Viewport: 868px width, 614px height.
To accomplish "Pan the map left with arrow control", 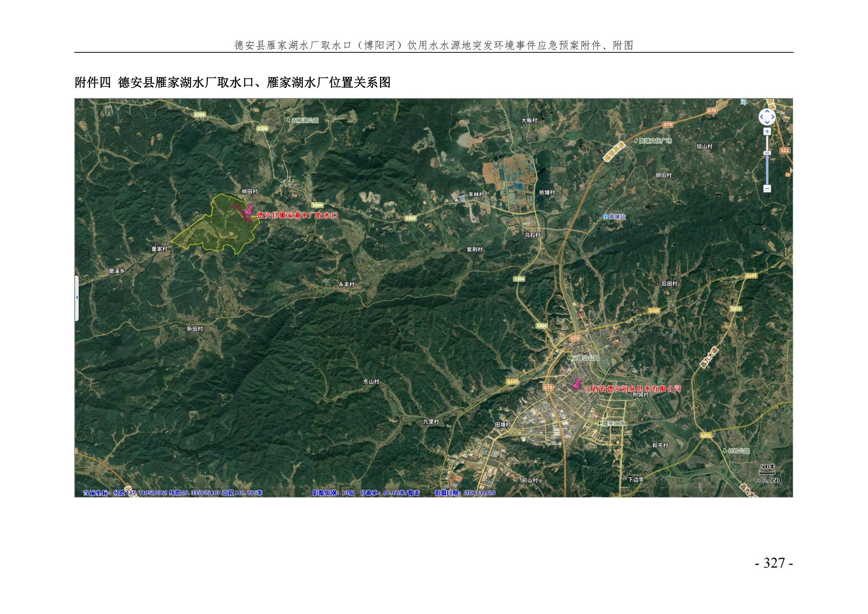I will tap(761, 117).
